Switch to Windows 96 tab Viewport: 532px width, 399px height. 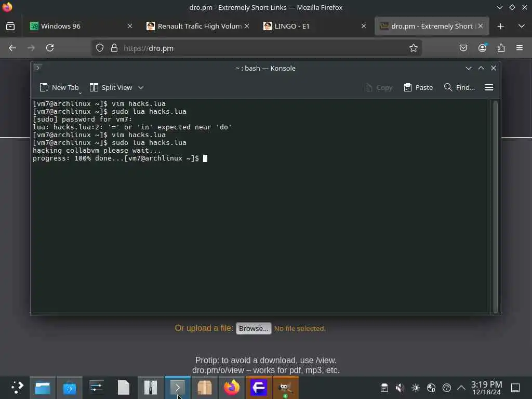coord(79,26)
